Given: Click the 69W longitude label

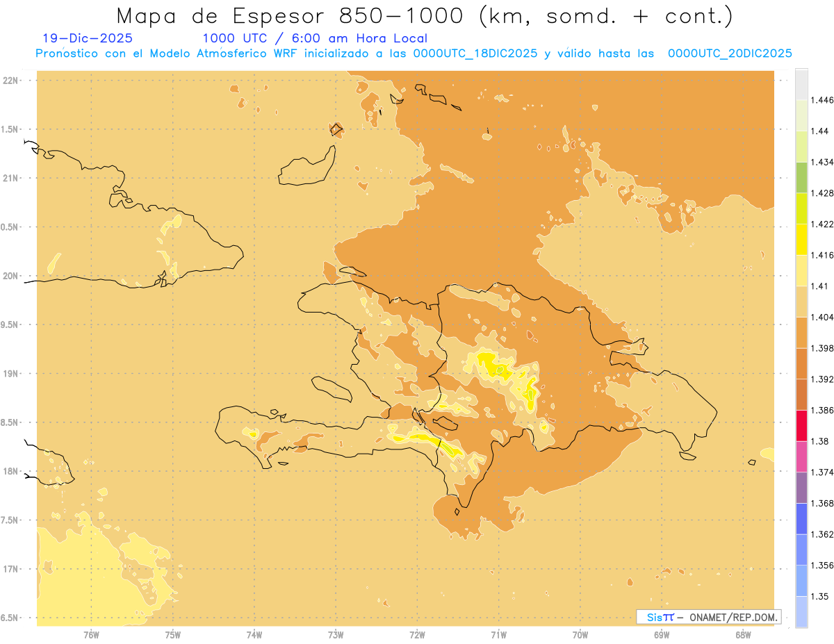Looking at the screenshot, I should pyautogui.click(x=662, y=635).
